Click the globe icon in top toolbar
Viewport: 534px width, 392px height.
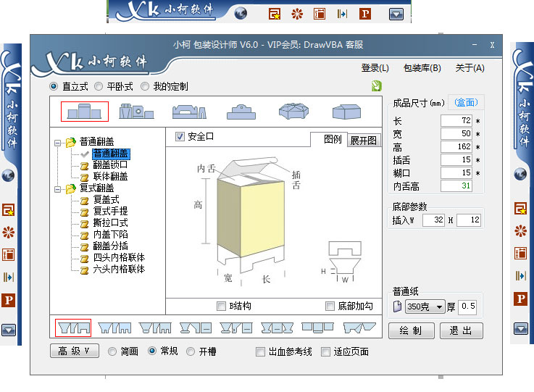(x=241, y=13)
